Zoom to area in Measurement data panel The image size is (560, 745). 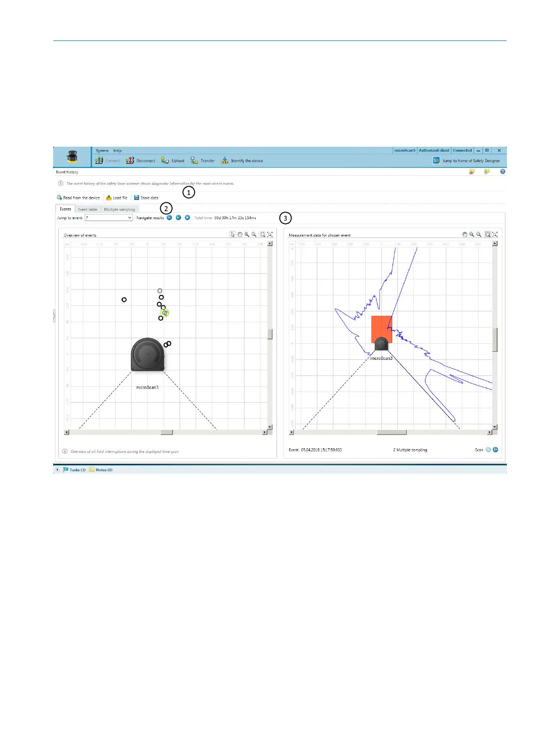(488, 234)
